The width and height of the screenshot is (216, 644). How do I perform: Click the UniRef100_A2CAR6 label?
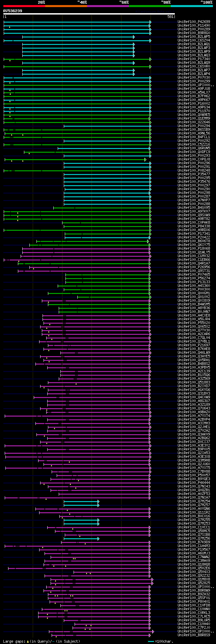[x=194, y=334]
